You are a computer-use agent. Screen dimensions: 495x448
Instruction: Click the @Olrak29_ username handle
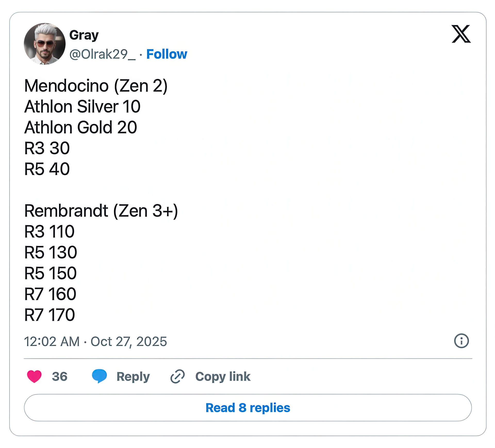point(102,54)
